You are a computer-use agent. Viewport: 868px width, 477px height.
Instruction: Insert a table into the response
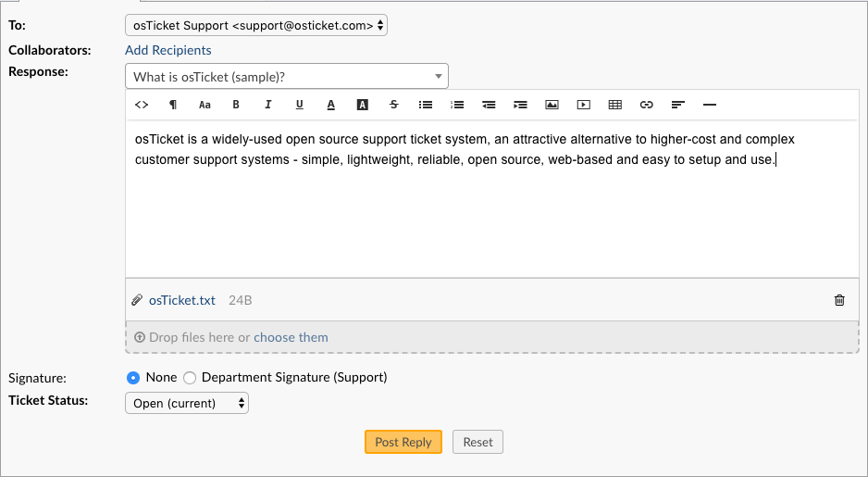pos(614,105)
